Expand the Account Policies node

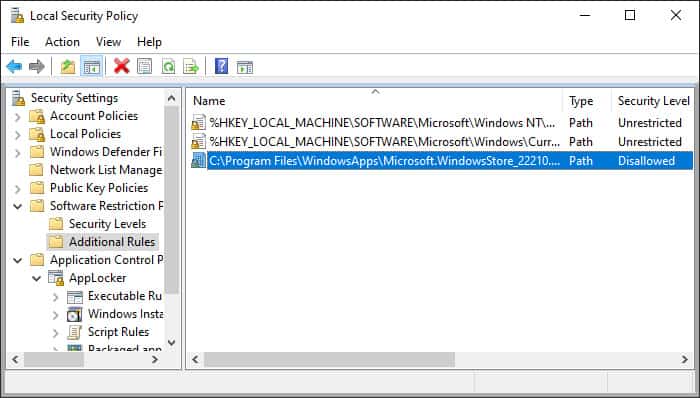(17, 117)
